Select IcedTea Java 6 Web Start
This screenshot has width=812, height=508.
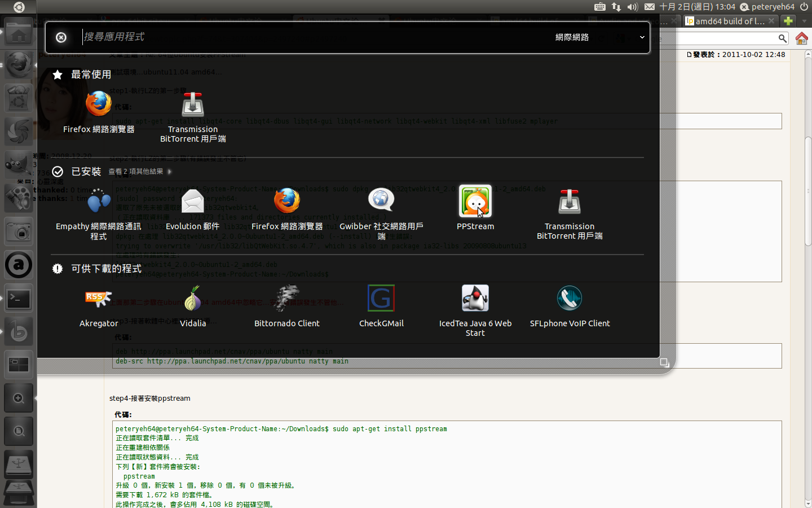click(x=475, y=311)
